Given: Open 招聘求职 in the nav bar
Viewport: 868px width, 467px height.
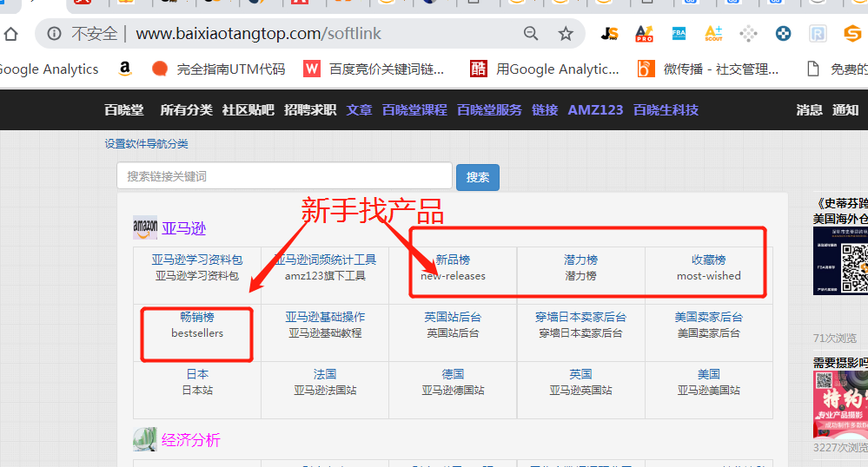Looking at the screenshot, I should pos(310,110).
